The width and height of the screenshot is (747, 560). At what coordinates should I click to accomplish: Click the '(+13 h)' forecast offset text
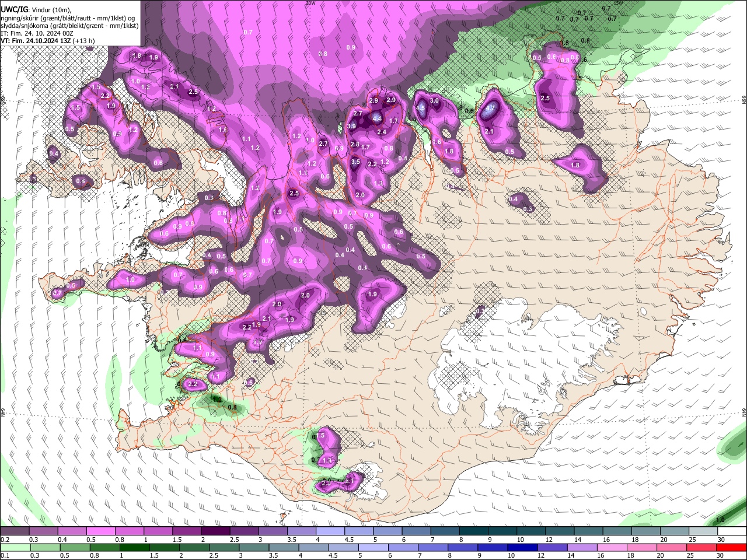click(x=84, y=41)
